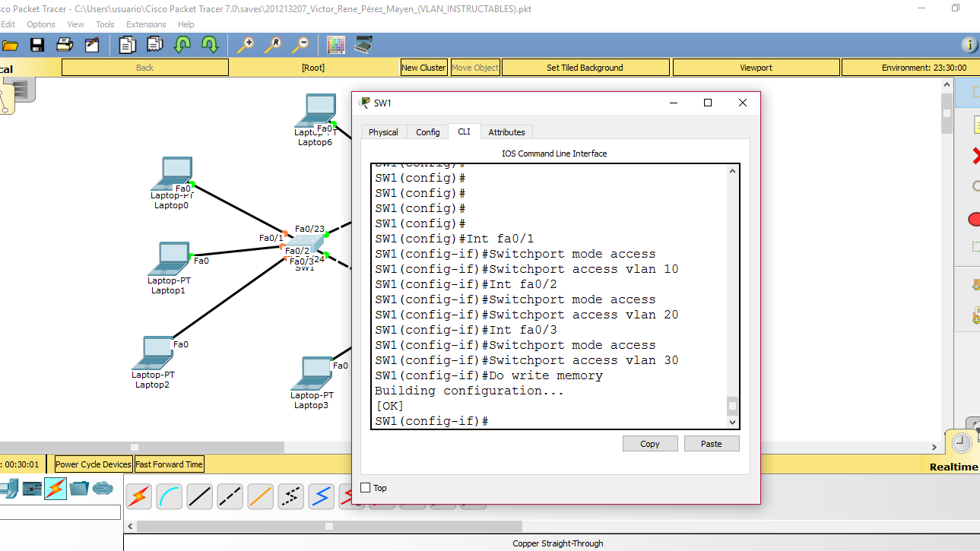Choose the automatic connection type cable

138,496
